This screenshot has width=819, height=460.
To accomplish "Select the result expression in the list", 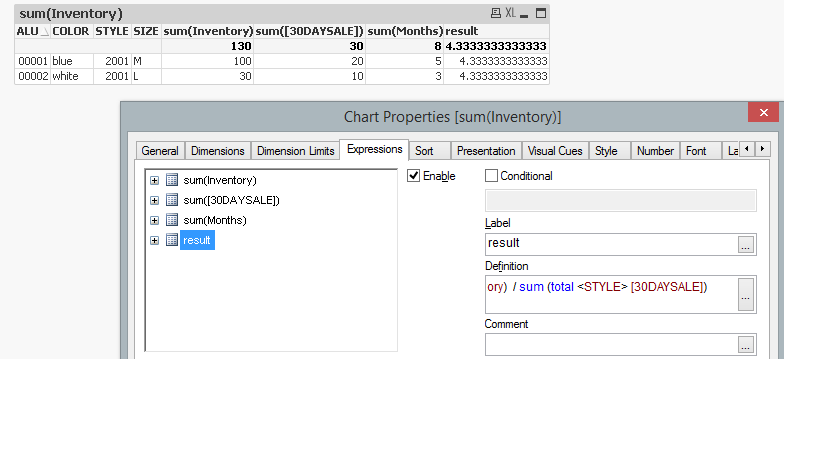I will point(197,240).
